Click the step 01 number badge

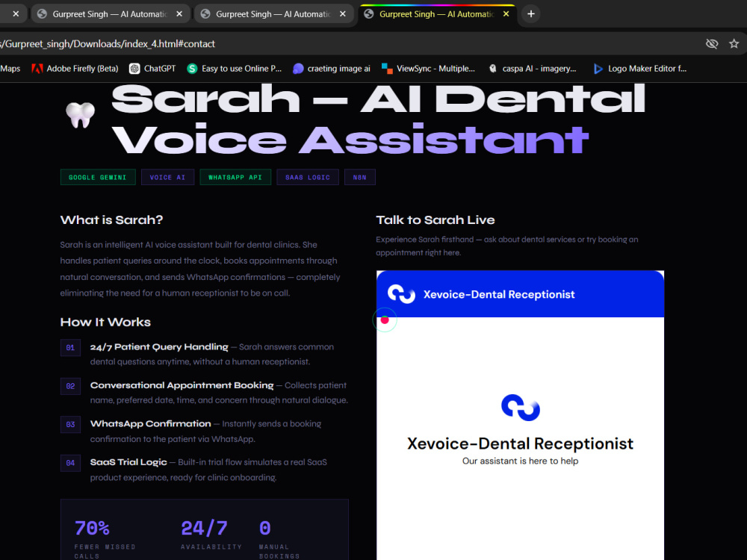[70, 348]
